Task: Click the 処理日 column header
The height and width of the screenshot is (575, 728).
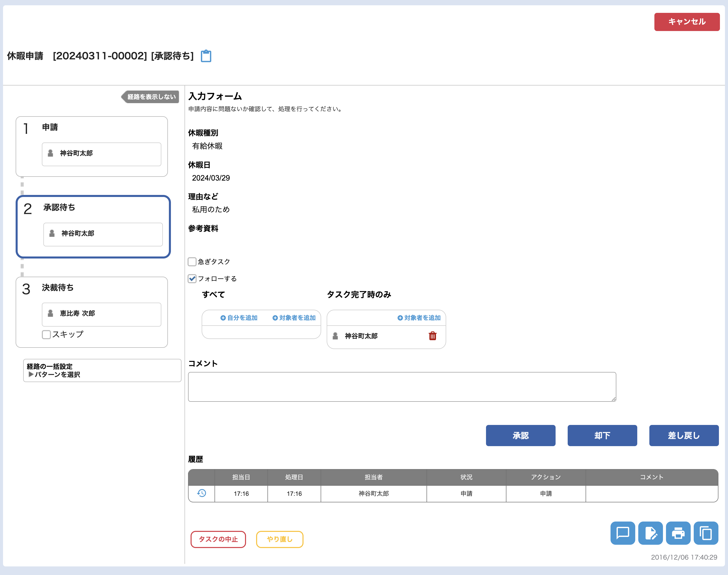Action: 294,477
